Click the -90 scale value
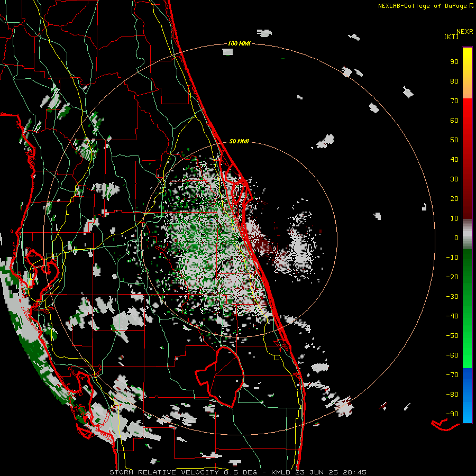Viewport: 476px width, 476px height. (x=452, y=414)
